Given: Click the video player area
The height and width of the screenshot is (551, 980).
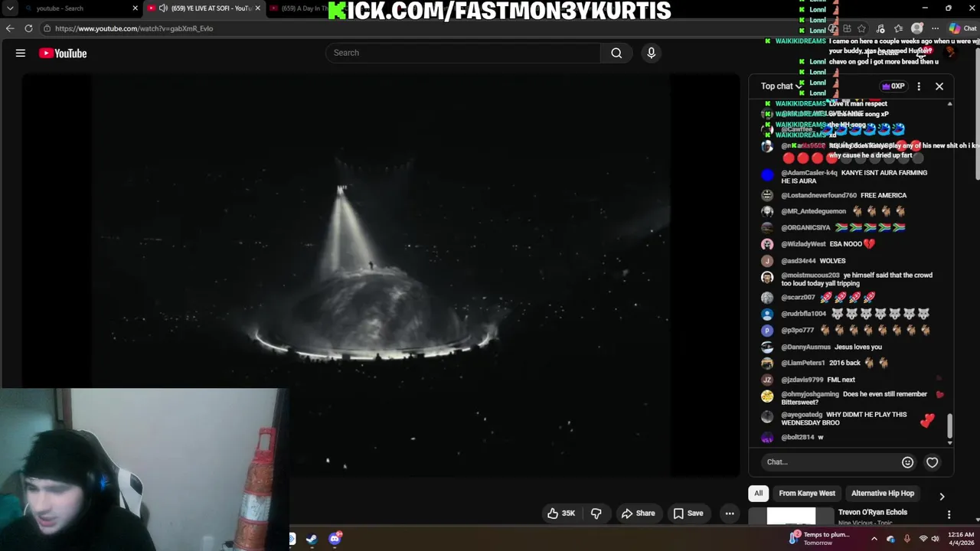Looking at the screenshot, I should [x=381, y=275].
